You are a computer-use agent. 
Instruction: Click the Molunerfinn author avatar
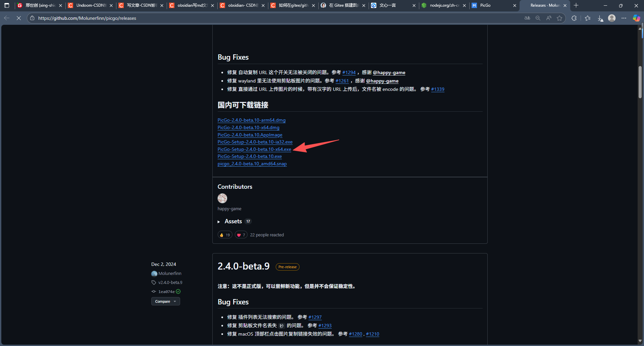point(154,274)
